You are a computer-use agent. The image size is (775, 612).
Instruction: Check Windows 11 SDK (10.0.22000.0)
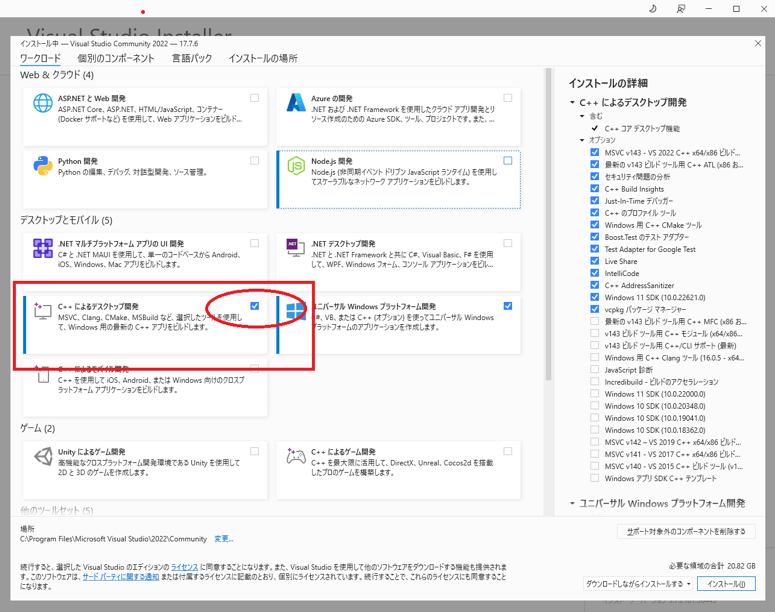[595, 393]
